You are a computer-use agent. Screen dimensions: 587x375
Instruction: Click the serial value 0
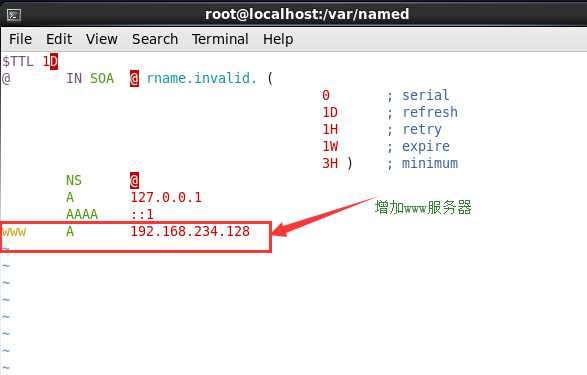326,95
